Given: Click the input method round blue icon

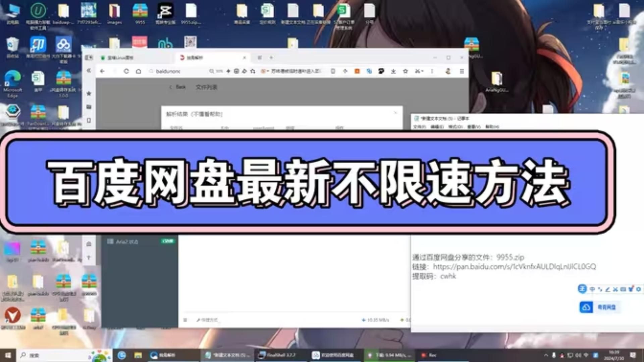Looking at the screenshot, I should tap(582, 289).
